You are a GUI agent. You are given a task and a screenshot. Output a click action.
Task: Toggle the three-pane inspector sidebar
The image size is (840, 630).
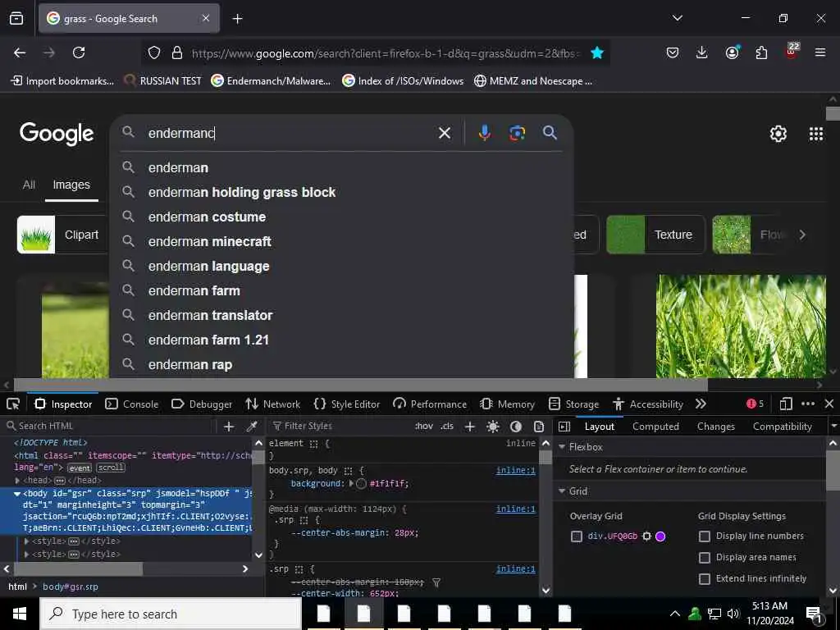[564, 427]
